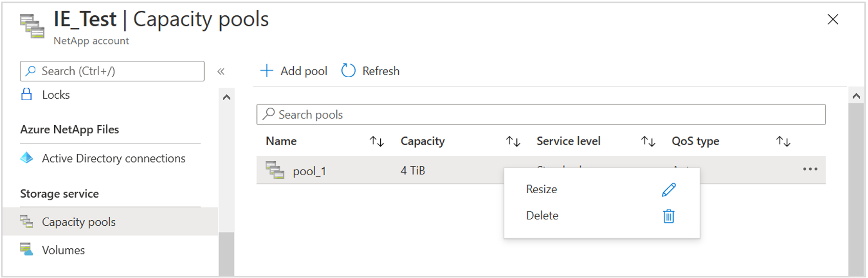This screenshot has width=868, height=278.
Task: Focus the Search pools field
Action: [x=540, y=114]
